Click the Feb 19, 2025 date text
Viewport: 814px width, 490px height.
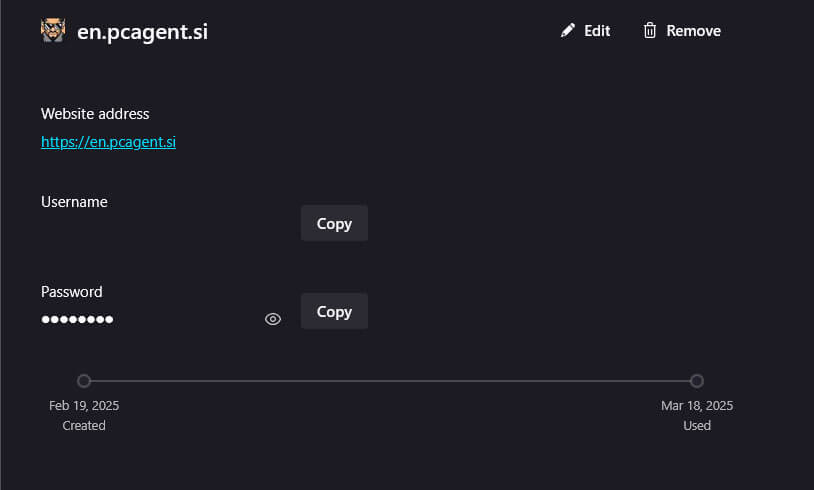pyautogui.click(x=84, y=405)
